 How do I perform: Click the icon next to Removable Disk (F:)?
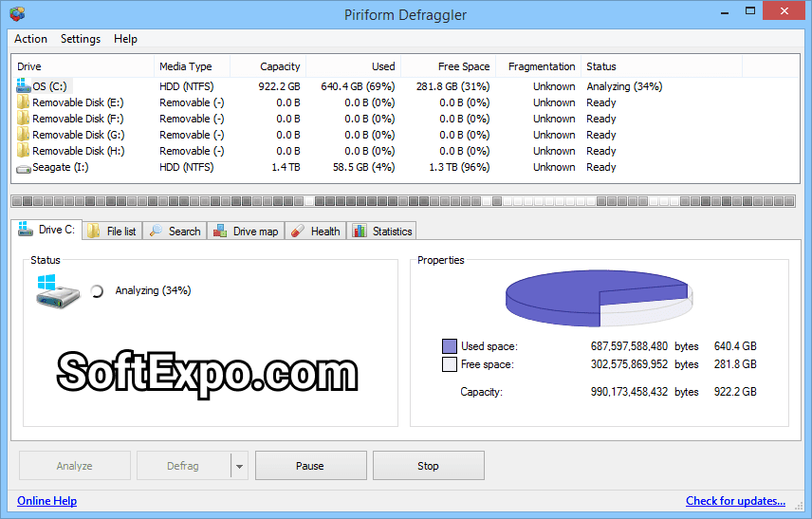click(x=23, y=118)
